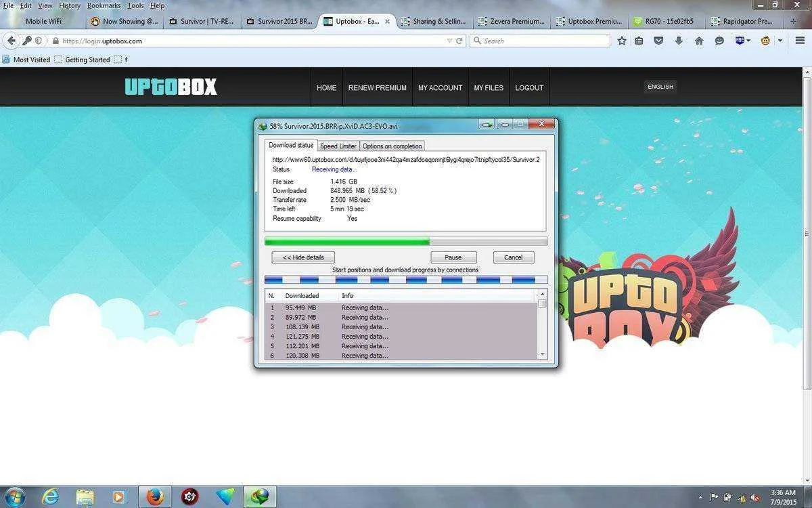This screenshot has width=812, height=508.
Task: Open the red gear app on taskbar
Action: tap(190, 496)
